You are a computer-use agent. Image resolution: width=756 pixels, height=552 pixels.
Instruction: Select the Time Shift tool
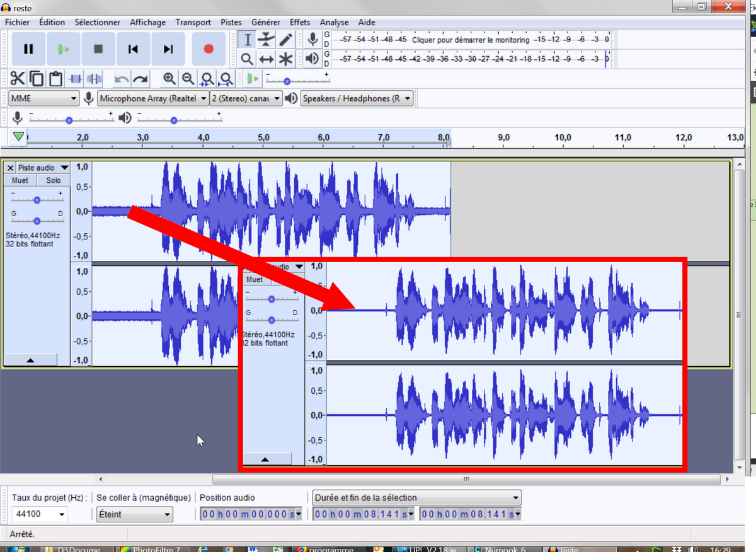pyautogui.click(x=266, y=59)
